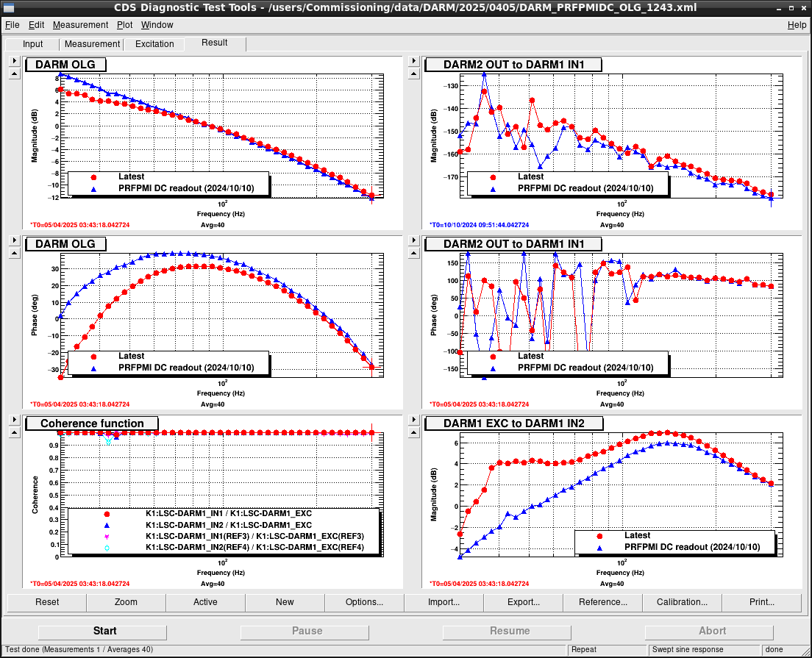812x658 pixels.
Task: Click the DARM OLG phase plot title
Action: [x=65, y=244]
